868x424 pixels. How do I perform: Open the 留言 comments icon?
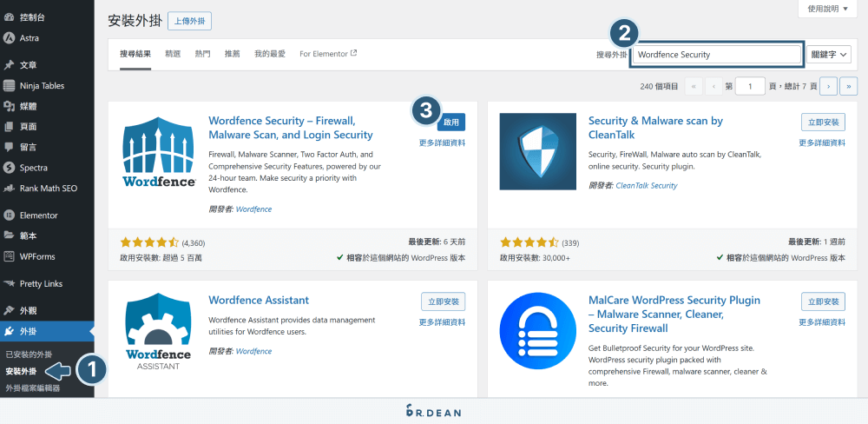click(9, 147)
